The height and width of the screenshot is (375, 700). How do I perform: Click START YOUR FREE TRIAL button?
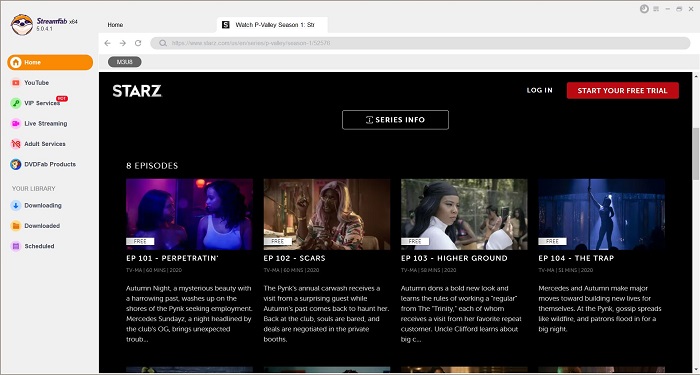(623, 91)
